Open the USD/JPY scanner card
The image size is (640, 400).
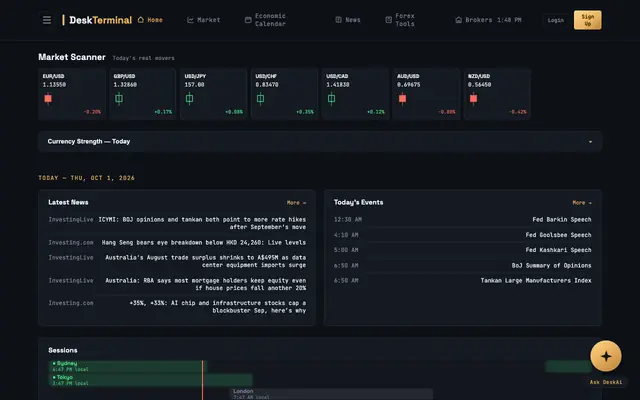tap(213, 94)
